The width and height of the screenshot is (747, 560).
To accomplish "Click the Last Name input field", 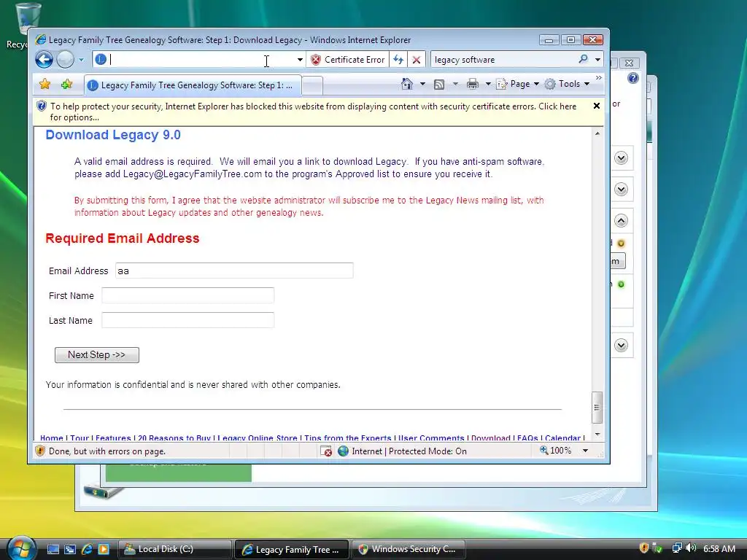I will coord(187,320).
